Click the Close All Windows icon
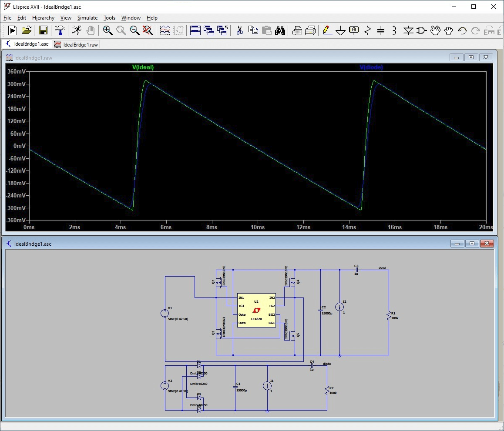 click(222, 30)
